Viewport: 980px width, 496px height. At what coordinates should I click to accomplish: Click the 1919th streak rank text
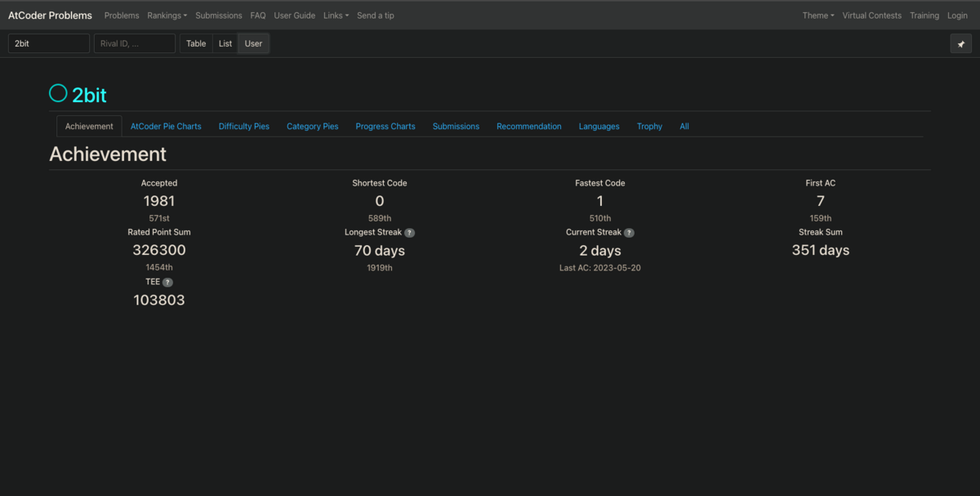(x=380, y=267)
